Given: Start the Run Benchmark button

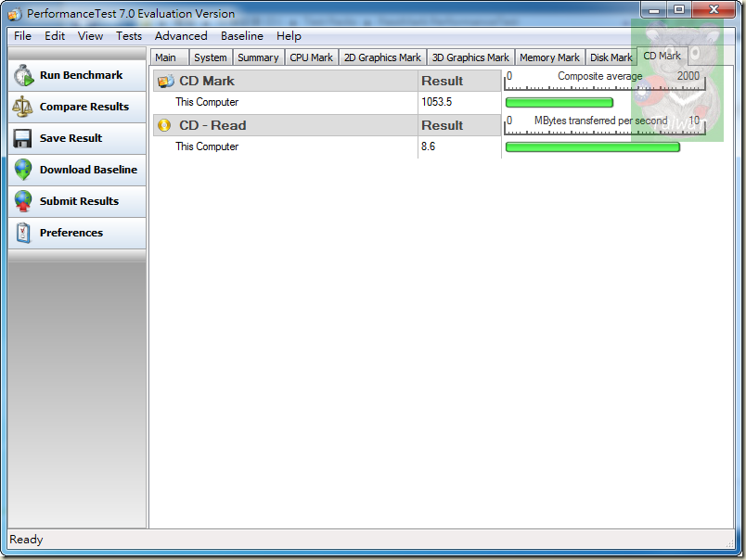Looking at the screenshot, I should 77,76.
